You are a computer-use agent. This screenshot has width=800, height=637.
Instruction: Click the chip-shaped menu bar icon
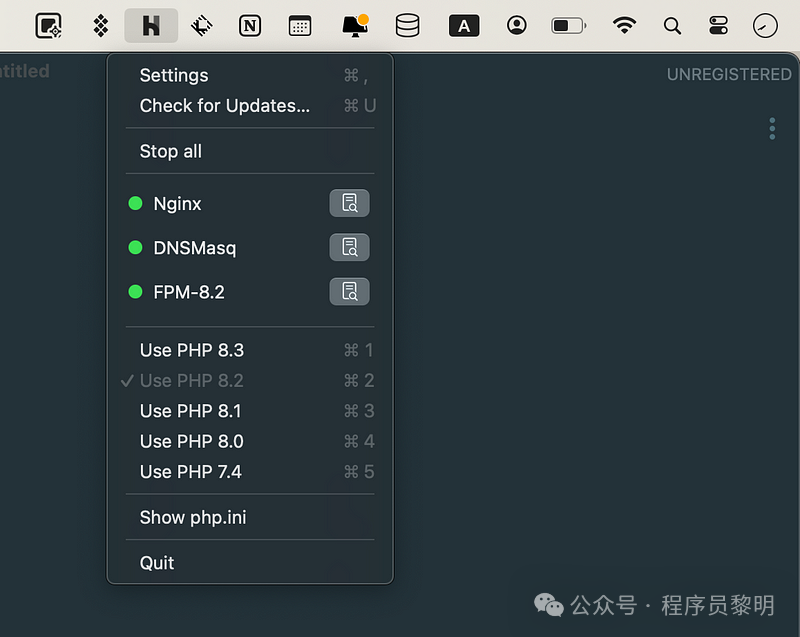tap(202, 26)
